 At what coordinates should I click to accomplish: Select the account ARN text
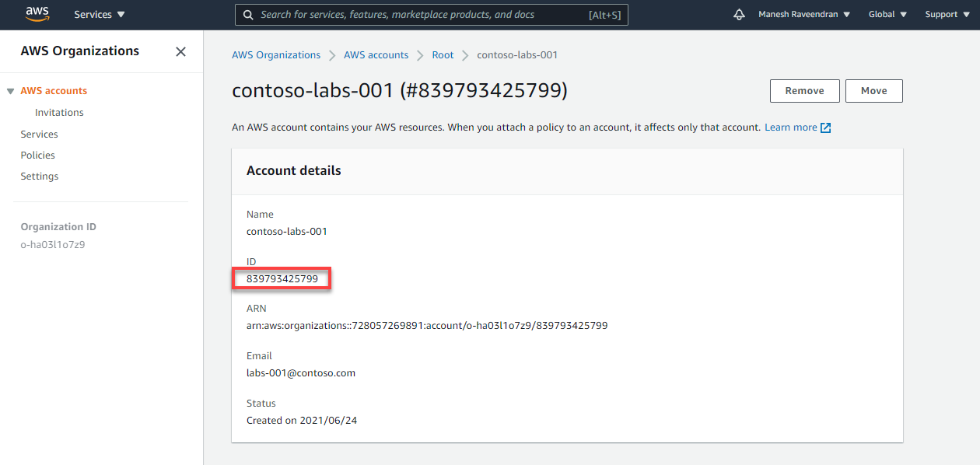tap(427, 326)
